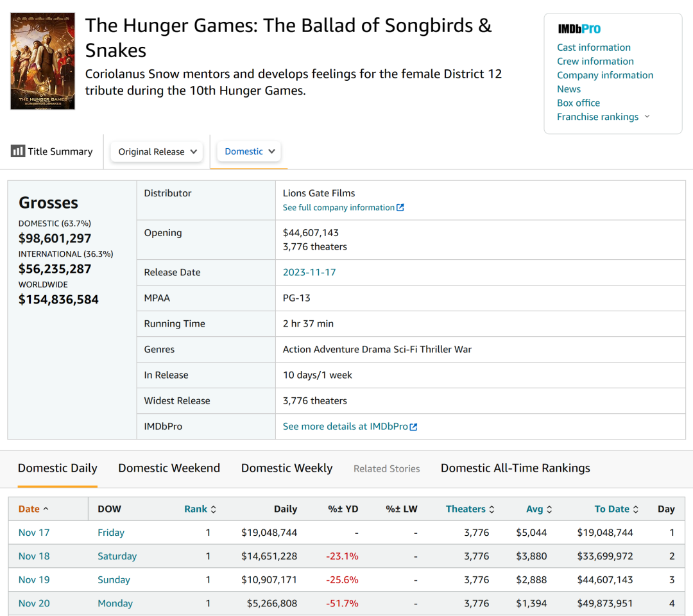Click the Title Summary bar chart icon
This screenshot has height=616, width=693.
click(x=17, y=151)
